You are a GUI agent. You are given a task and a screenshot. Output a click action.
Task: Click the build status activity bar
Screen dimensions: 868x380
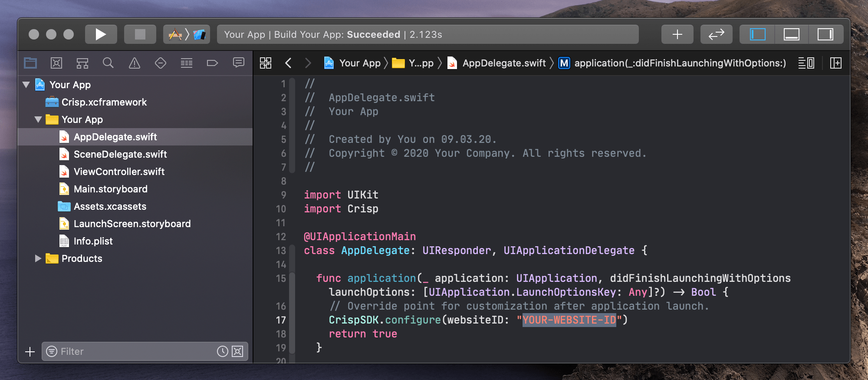[427, 34]
